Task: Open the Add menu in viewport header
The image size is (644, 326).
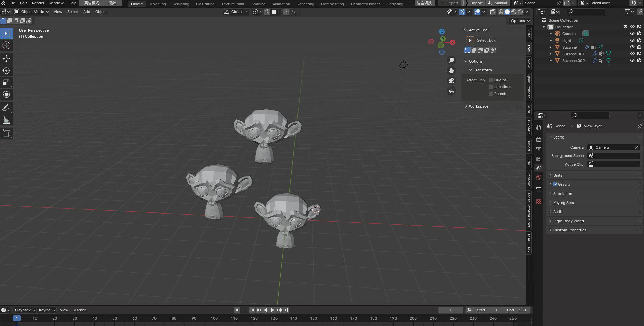Action: [x=87, y=12]
